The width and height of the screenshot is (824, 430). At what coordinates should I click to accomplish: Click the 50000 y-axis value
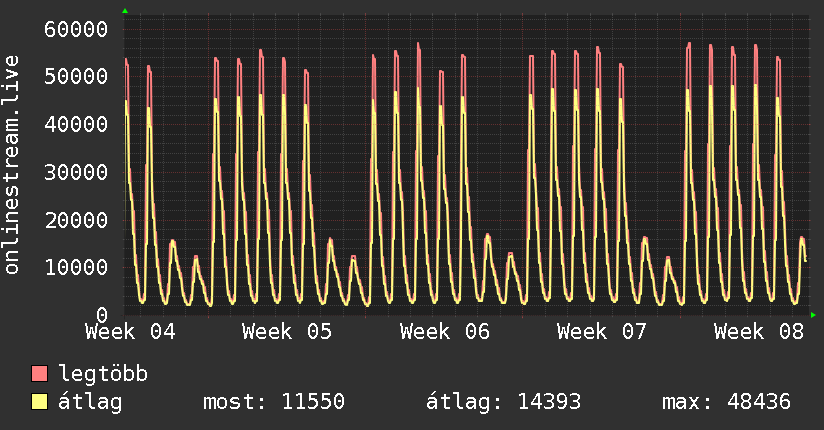point(76,77)
